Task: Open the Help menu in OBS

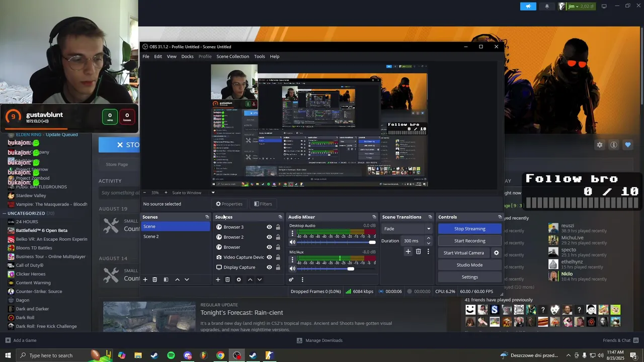Action: click(x=275, y=56)
